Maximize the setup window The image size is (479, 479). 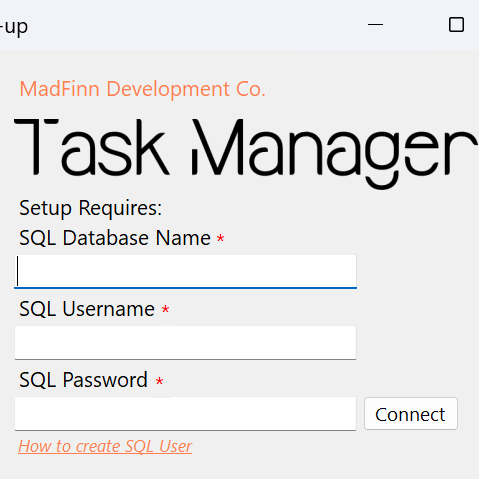click(456, 25)
